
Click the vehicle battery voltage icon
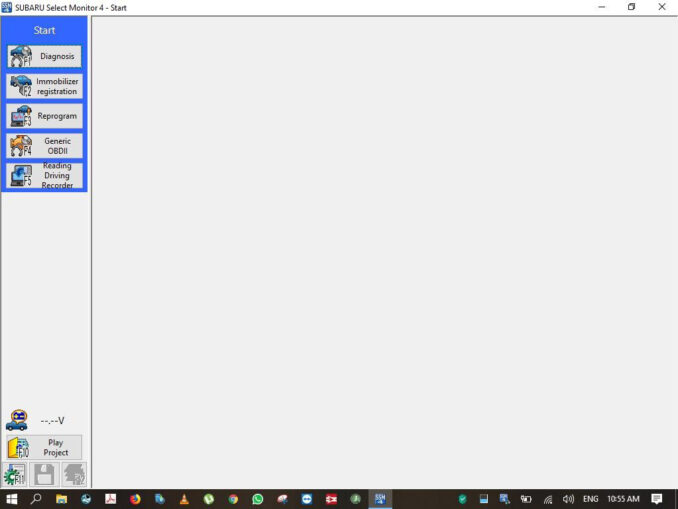click(x=16, y=420)
